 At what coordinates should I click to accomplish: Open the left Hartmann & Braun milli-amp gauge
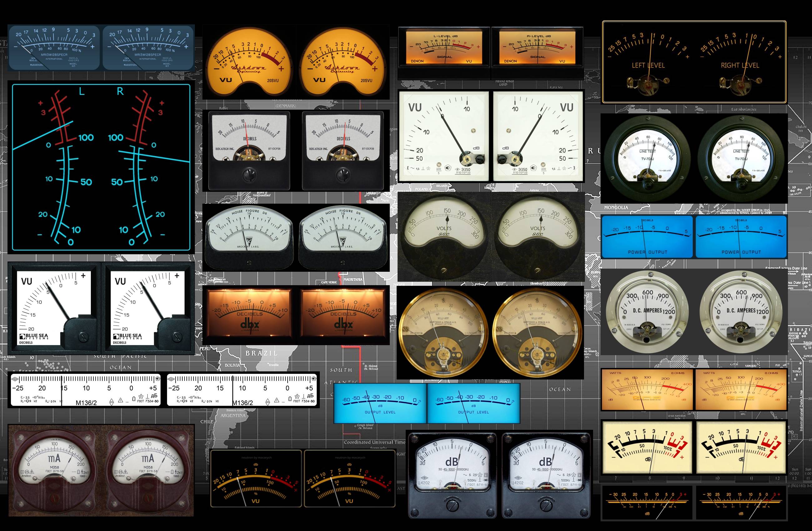click(443, 332)
